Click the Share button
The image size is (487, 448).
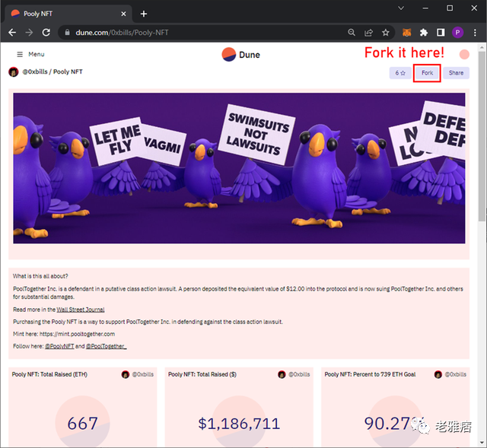456,73
